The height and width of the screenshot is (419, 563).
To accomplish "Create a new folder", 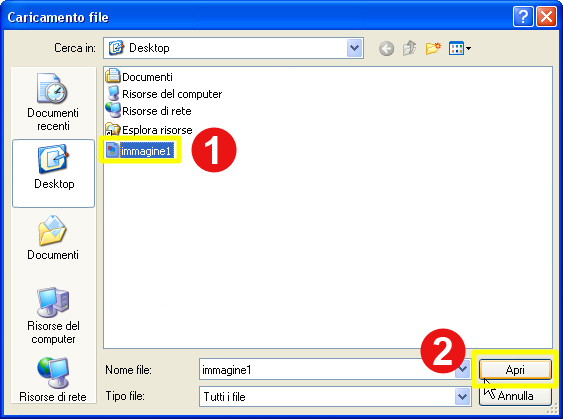I will pos(433,48).
